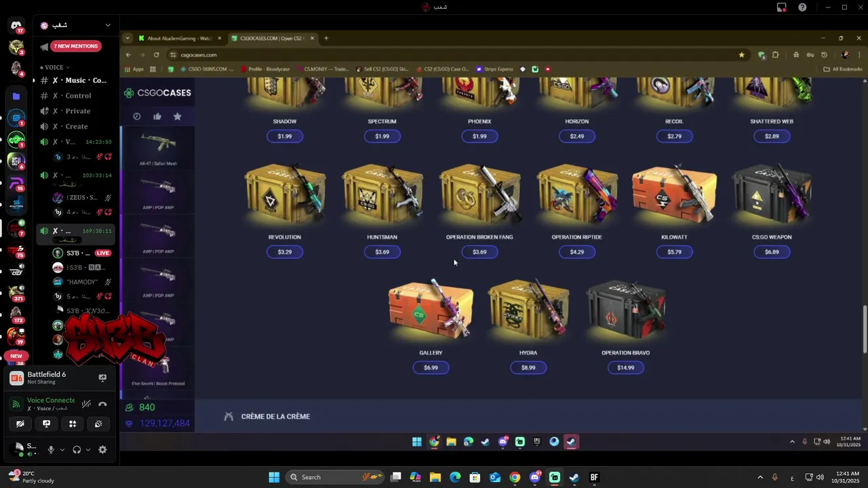Share your screen in Discord voice panel
Viewport: 868px width, 488px height.
pos(46,424)
